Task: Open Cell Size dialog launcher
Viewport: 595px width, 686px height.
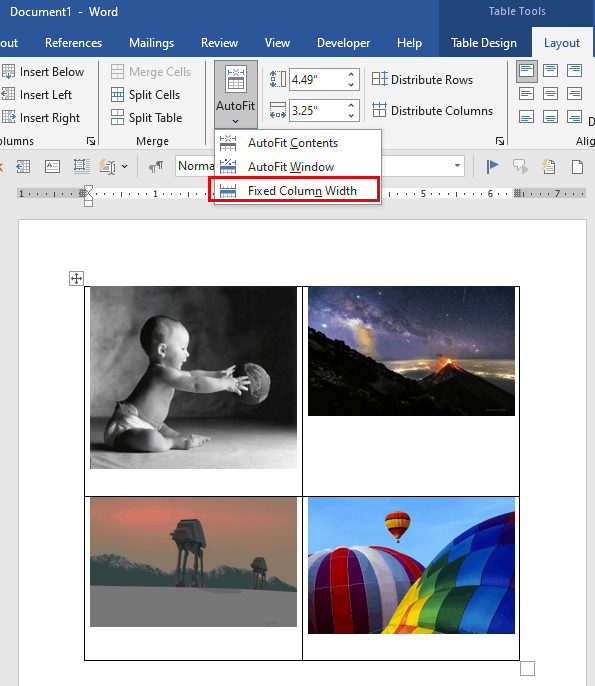Action: click(x=500, y=141)
